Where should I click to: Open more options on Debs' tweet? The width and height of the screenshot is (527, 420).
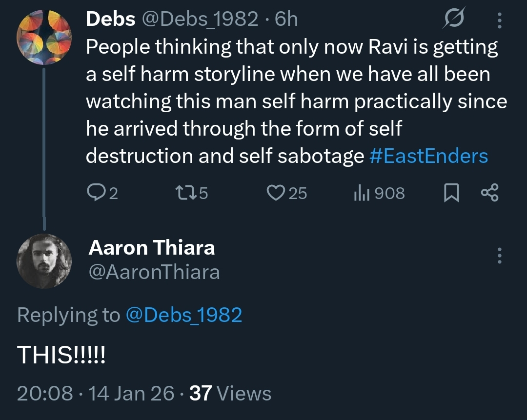click(x=499, y=20)
